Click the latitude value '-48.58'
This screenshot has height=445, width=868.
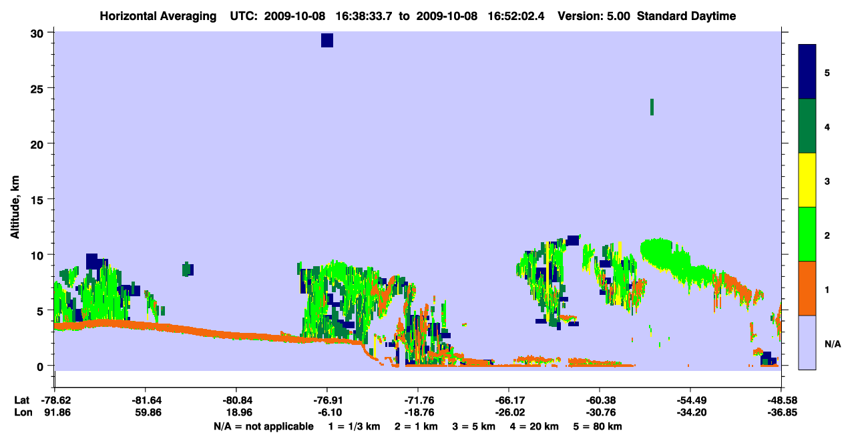[781, 400]
